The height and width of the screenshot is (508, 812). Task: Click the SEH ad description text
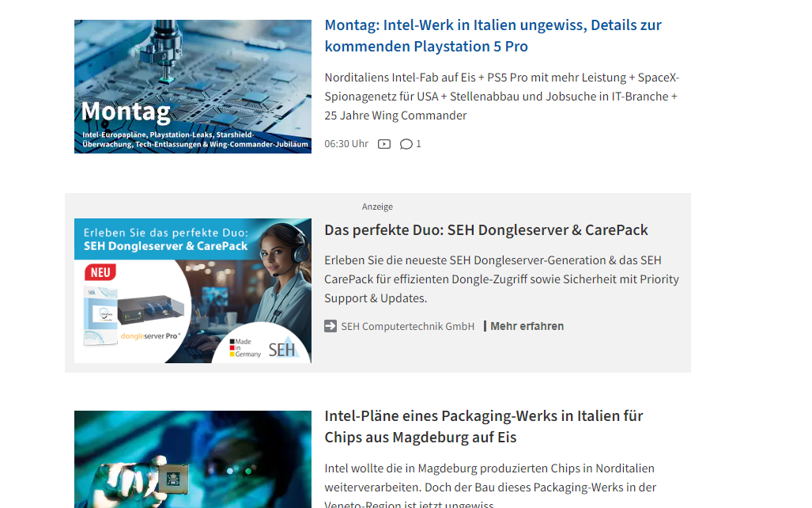[501, 279]
